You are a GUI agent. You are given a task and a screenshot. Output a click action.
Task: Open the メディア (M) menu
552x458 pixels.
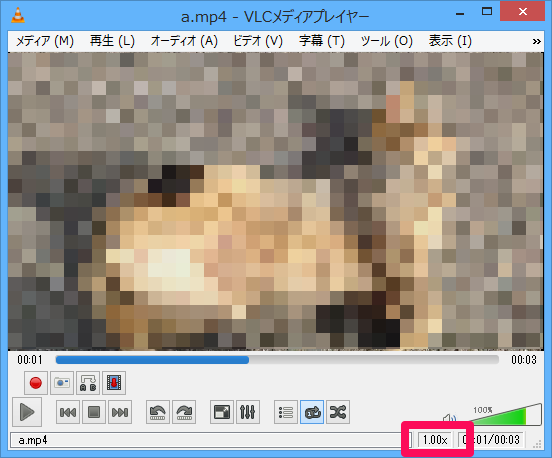[45, 41]
